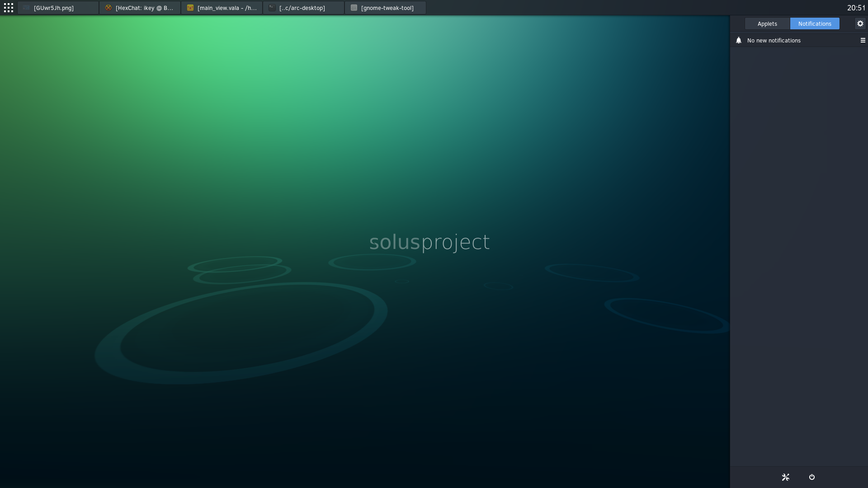The height and width of the screenshot is (488, 868).
Task: Switch to the GUwr5Jh.png window
Action: point(58,8)
